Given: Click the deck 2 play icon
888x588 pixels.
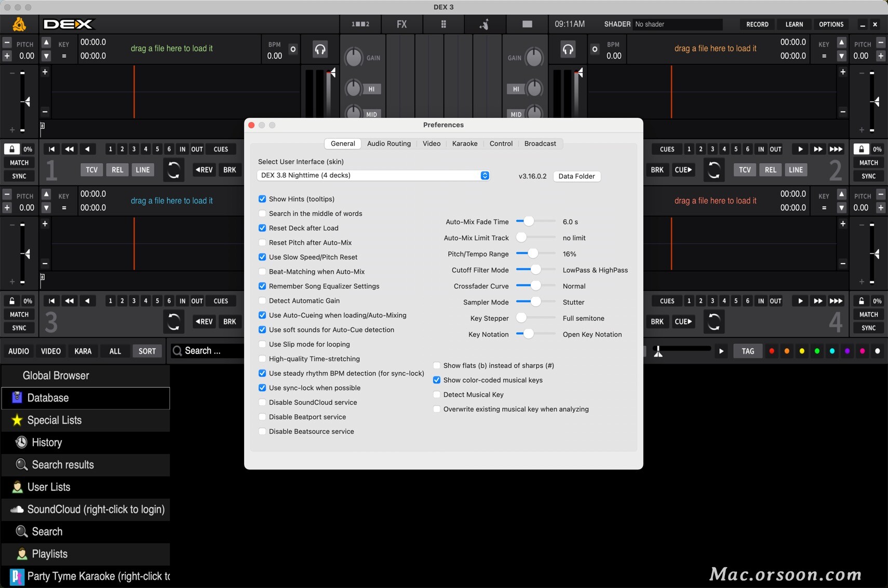Looking at the screenshot, I should click(800, 149).
